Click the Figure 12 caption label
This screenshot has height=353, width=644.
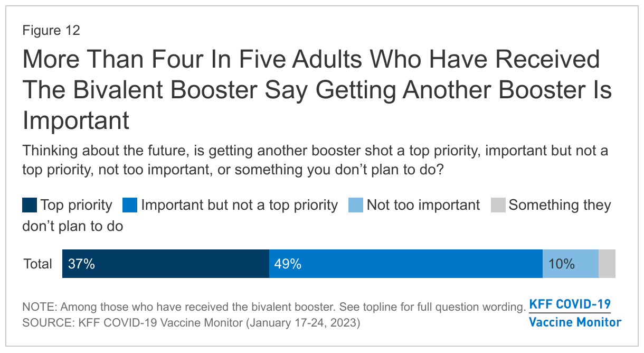click(x=51, y=31)
